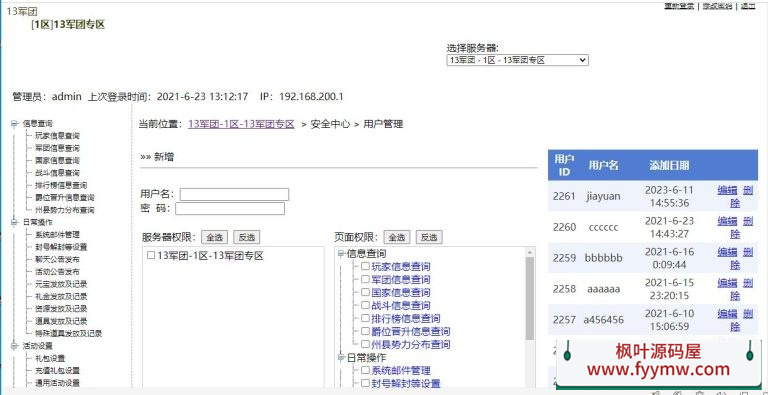The image size is (768, 395).
Task: Edit user aaaaaa via 编辑 link
Action: coord(727,283)
